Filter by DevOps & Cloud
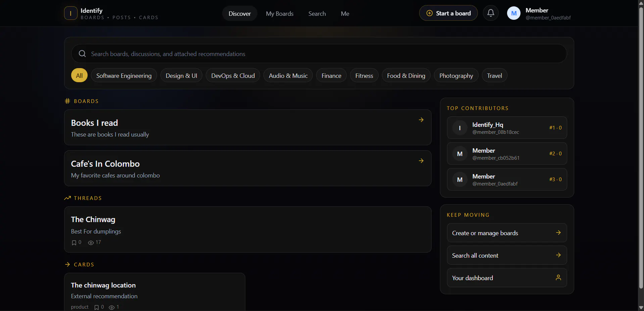This screenshot has width=644, height=311. [x=233, y=75]
